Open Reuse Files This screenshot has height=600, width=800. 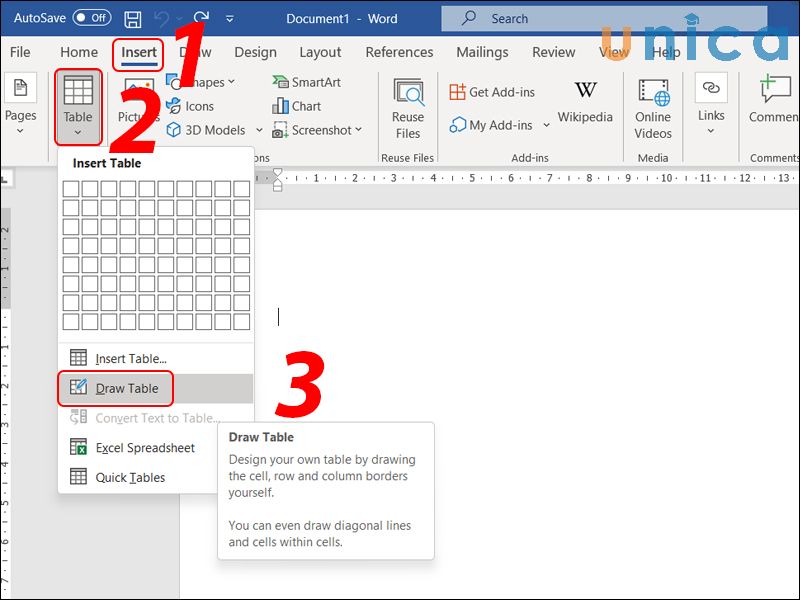pos(408,109)
